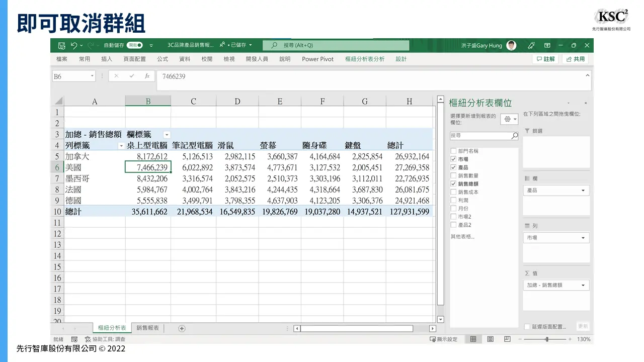
Task: Uncheck the 市場 field checkbox
Action: click(453, 159)
